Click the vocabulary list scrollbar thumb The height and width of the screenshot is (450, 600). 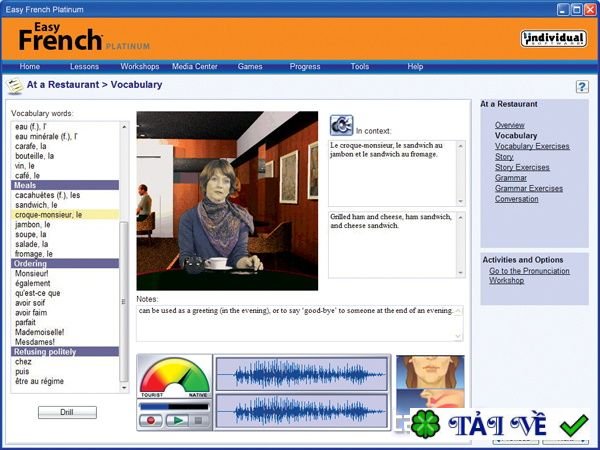pos(124,302)
